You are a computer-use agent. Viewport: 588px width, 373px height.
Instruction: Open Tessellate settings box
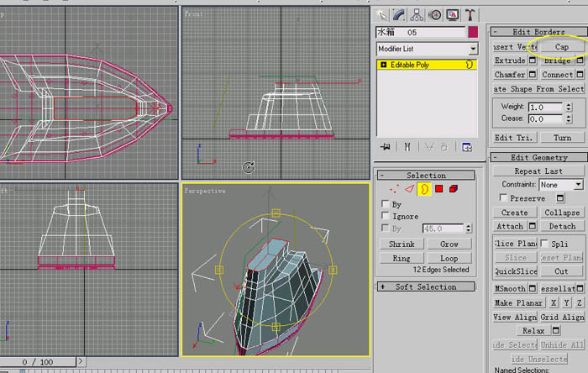click(x=580, y=288)
